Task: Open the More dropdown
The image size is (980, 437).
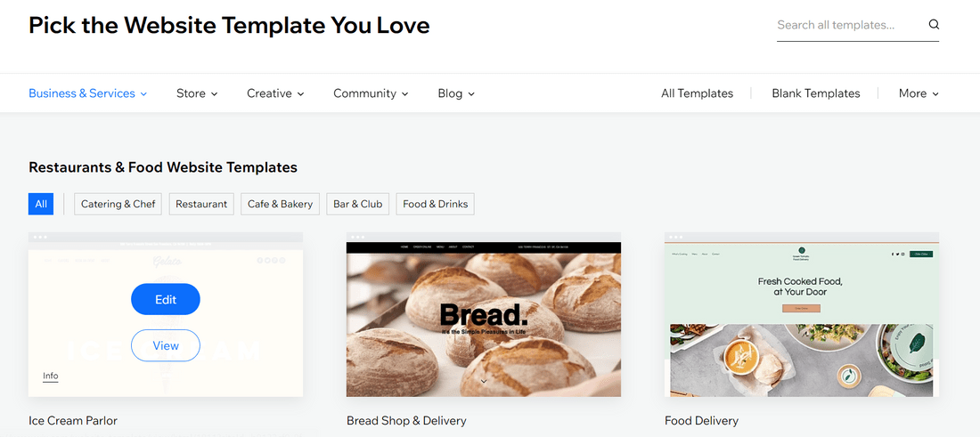Action: pyautogui.click(x=919, y=93)
